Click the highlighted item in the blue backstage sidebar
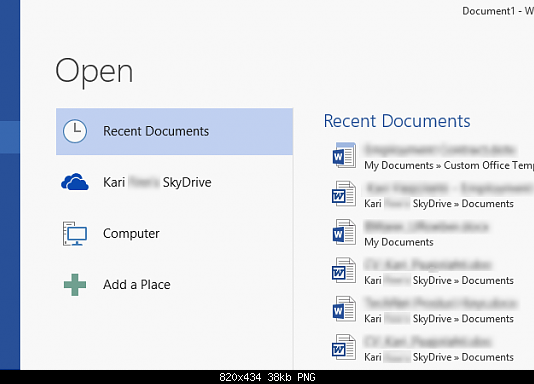Screen dimensions: 534x384 click(x=10, y=137)
